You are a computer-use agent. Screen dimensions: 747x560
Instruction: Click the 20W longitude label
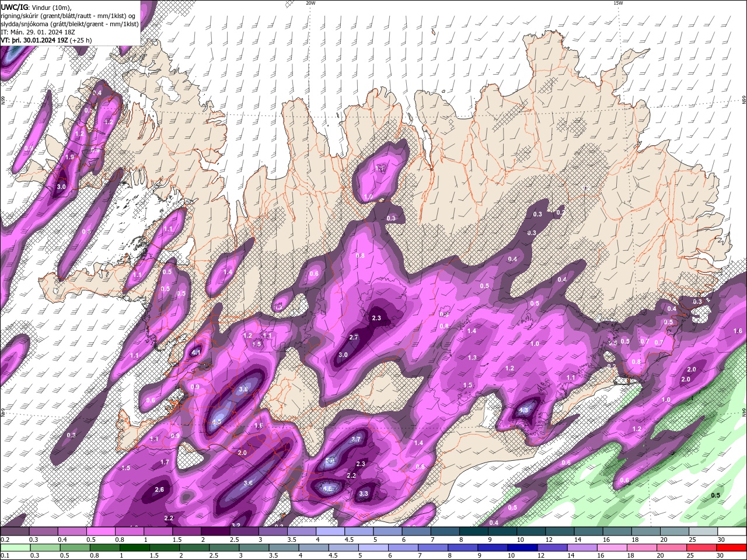310,3
